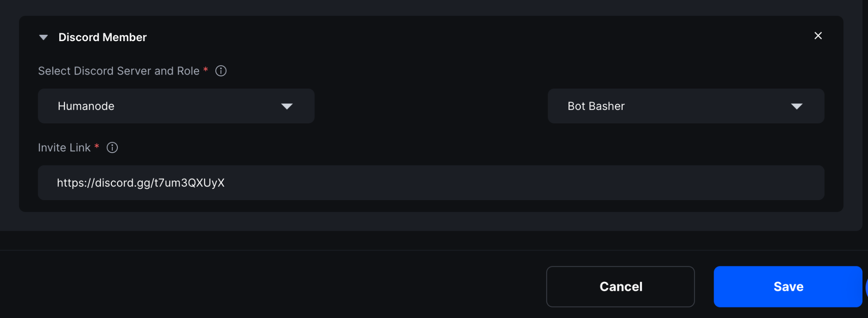Save the Discord Member settings
Screen dimensions: 868x318
(x=788, y=287)
